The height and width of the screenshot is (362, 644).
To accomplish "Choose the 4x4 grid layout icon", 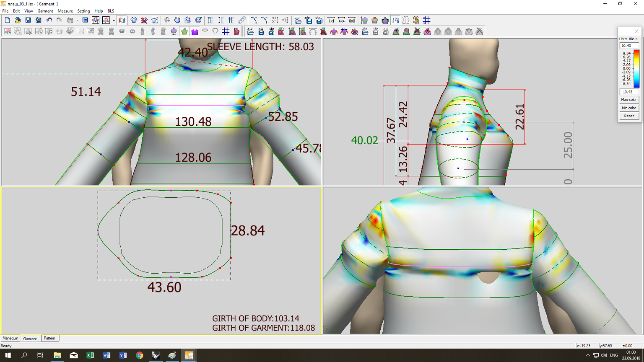I will 341,20.
